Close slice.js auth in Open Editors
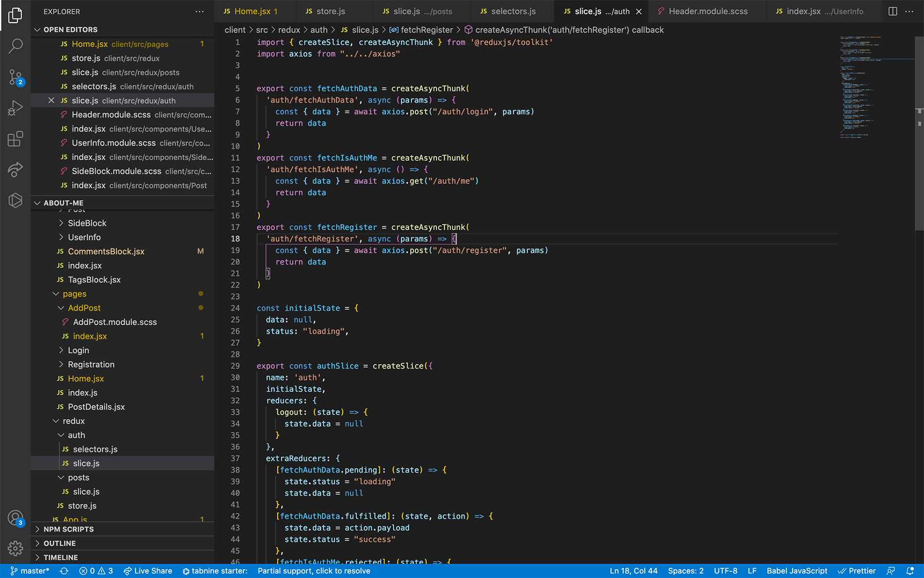924x578 pixels. pyautogui.click(x=51, y=100)
